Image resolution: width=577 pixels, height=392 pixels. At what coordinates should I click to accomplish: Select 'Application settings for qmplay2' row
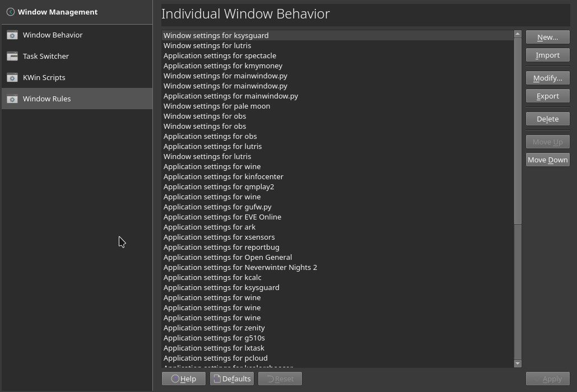[x=338, y=187]
